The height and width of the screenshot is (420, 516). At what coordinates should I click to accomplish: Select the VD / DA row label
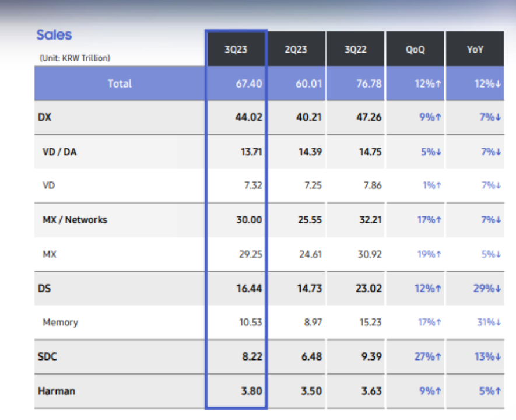point(61,152)
